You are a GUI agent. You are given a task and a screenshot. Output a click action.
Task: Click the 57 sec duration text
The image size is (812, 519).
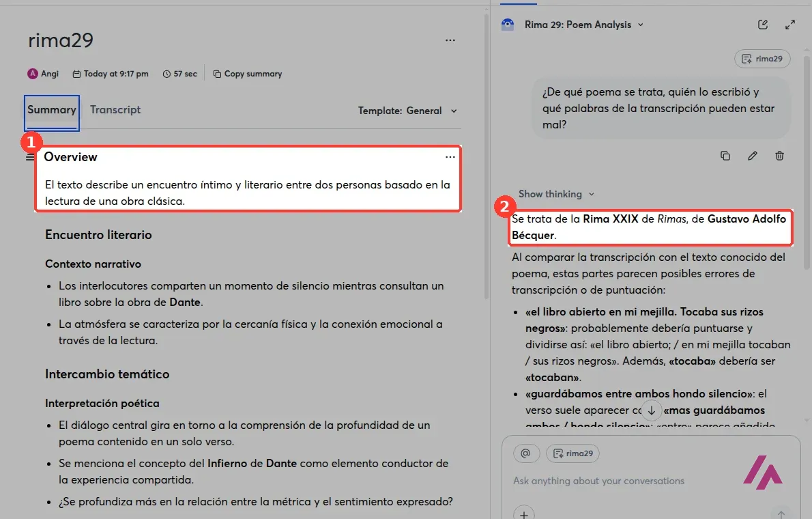(186, 74)
